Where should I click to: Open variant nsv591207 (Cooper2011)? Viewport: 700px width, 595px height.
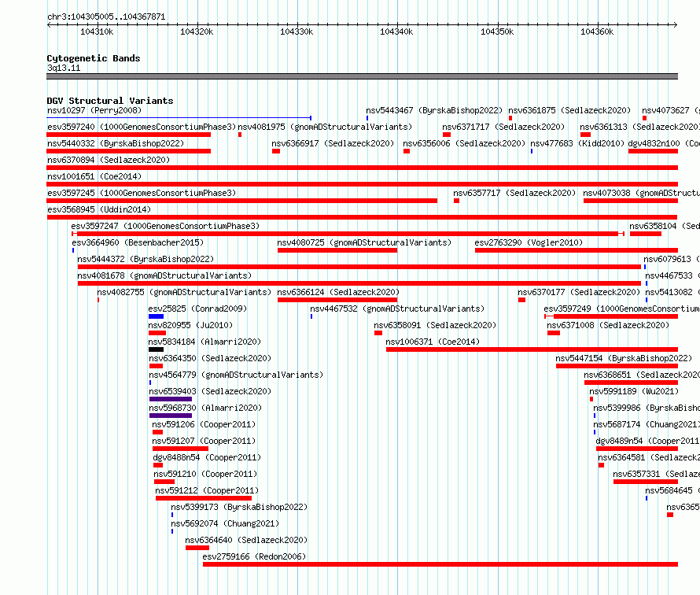pyautogui.click(x=204, y=441)
